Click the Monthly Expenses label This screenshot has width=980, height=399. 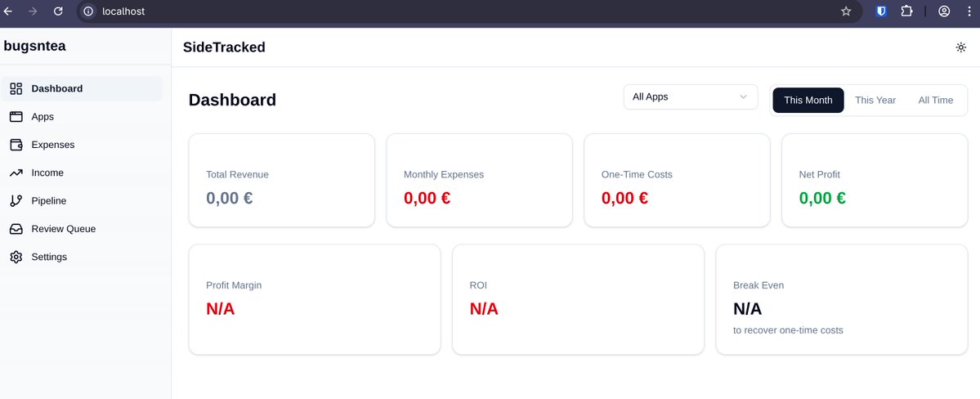click(x=444, y=174)
